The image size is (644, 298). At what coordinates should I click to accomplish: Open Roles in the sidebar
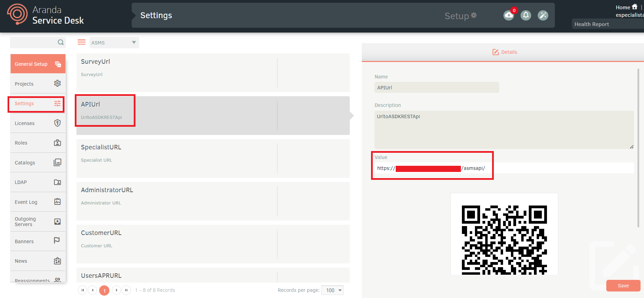coord(38,143)
